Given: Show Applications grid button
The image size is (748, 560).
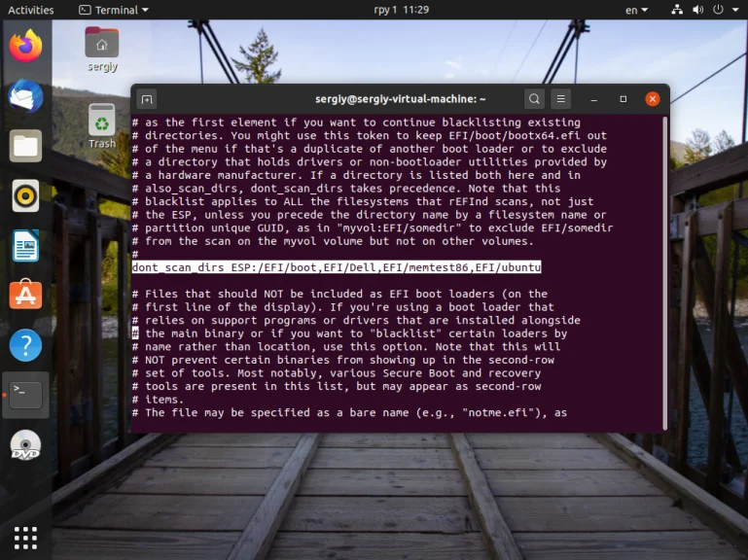Looking at the screenshot, I should point(25,538).
